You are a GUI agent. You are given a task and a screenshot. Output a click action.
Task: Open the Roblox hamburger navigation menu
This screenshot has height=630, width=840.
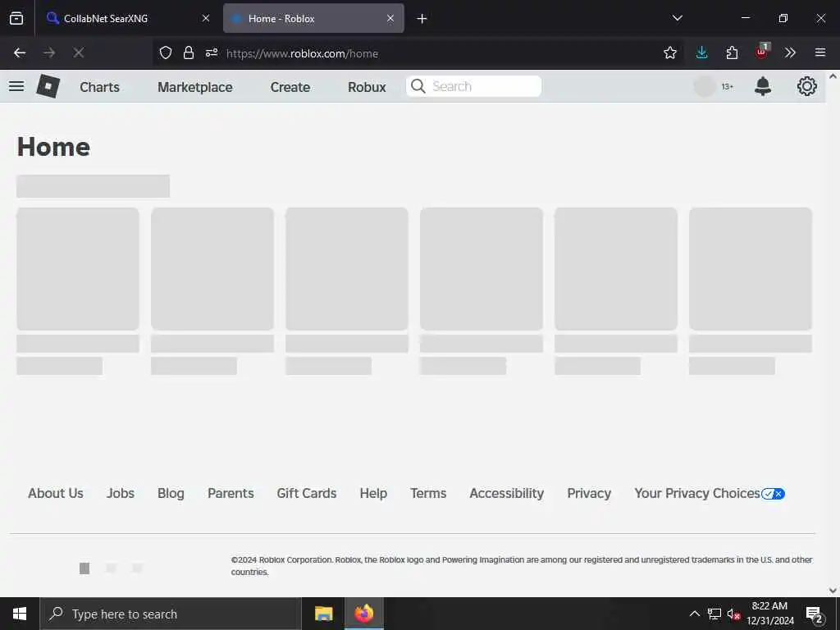[x=16, y=86]
